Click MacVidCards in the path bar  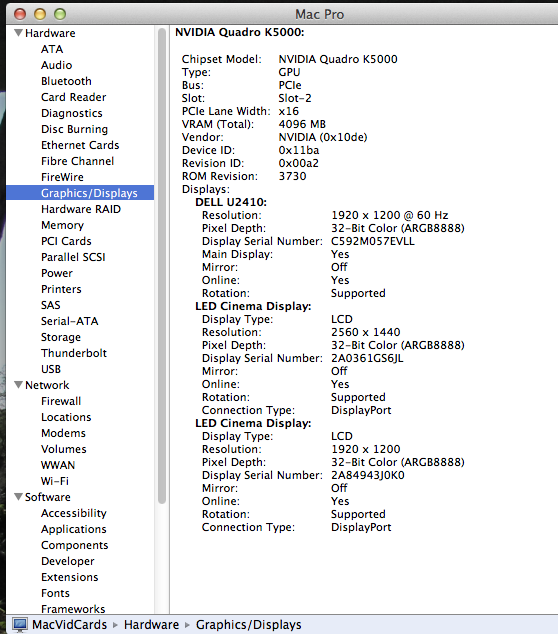70,625
